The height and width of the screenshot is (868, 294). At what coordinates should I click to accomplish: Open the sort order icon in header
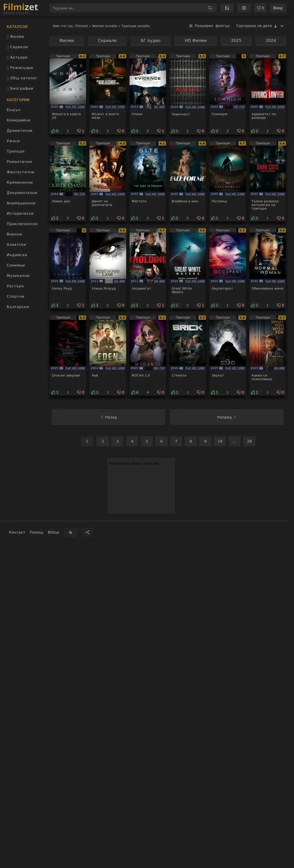(227, 8)
